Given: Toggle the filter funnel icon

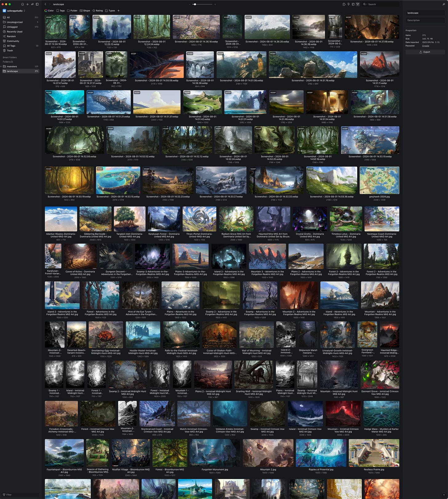Looking at the screenshot, I should pyautogui.click(x=358, y=4).
